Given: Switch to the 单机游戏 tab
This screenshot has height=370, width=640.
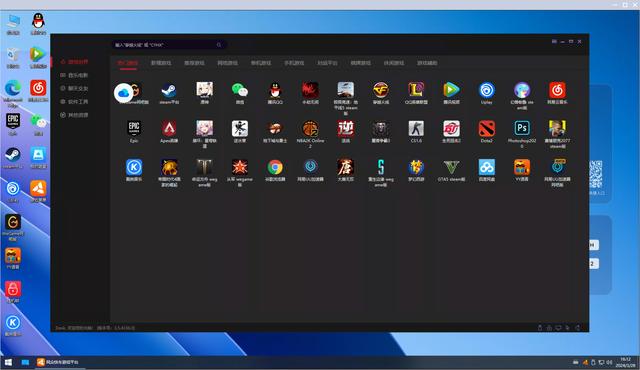Looking at the screenshot, I should tap(261, 63).
